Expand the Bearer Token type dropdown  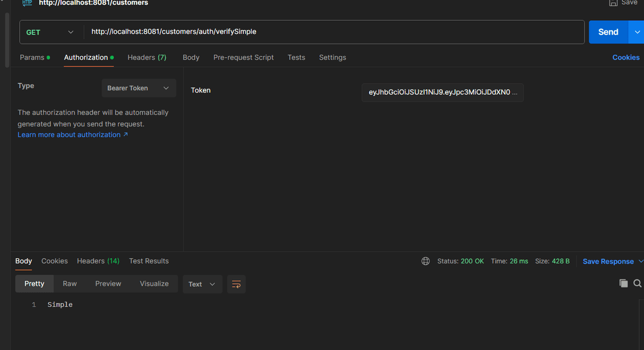pyautogui.click(x=138, y=88)
